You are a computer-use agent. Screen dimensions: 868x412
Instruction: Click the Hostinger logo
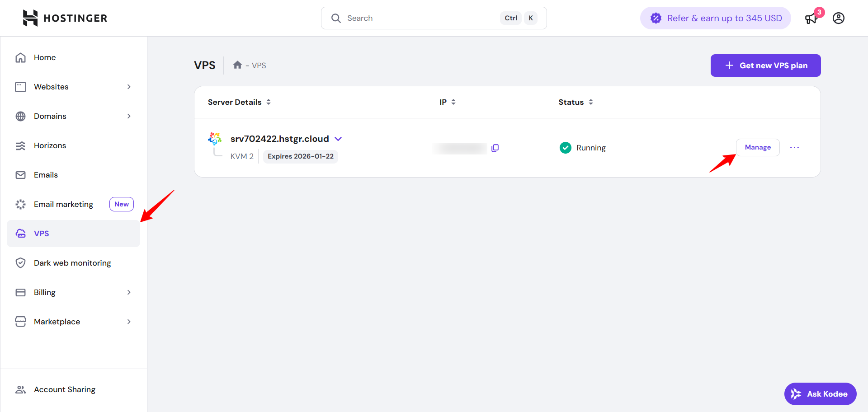(65, 18)
